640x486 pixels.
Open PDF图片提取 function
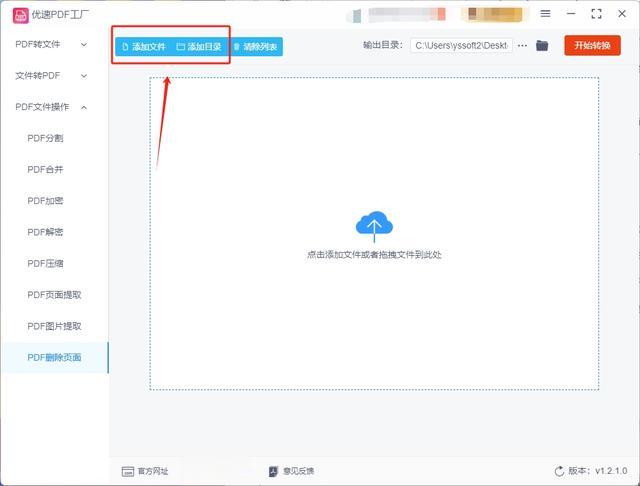[54, 326]
